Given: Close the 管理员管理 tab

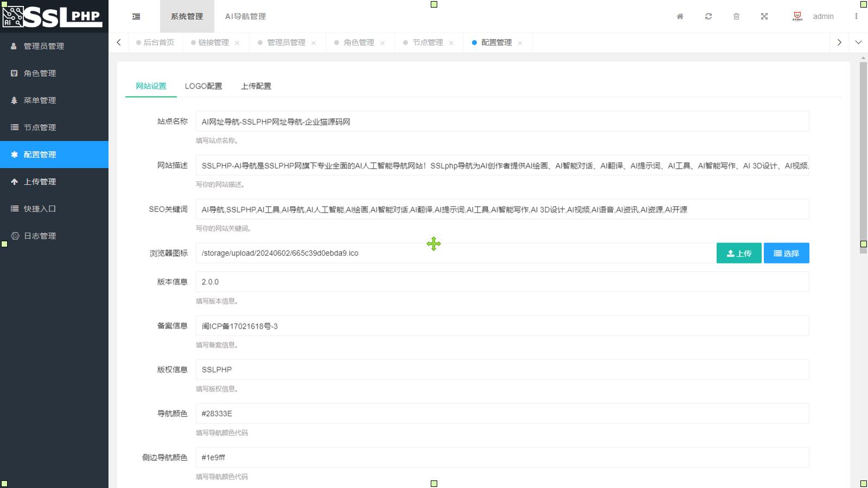Looking at the screenshot, I should tap(314, 43).
